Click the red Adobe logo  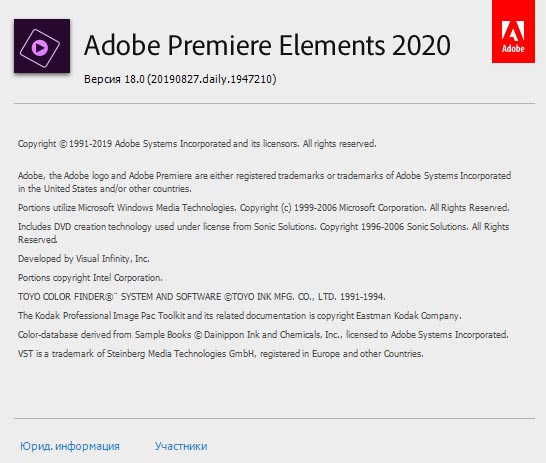coord(513,31)
